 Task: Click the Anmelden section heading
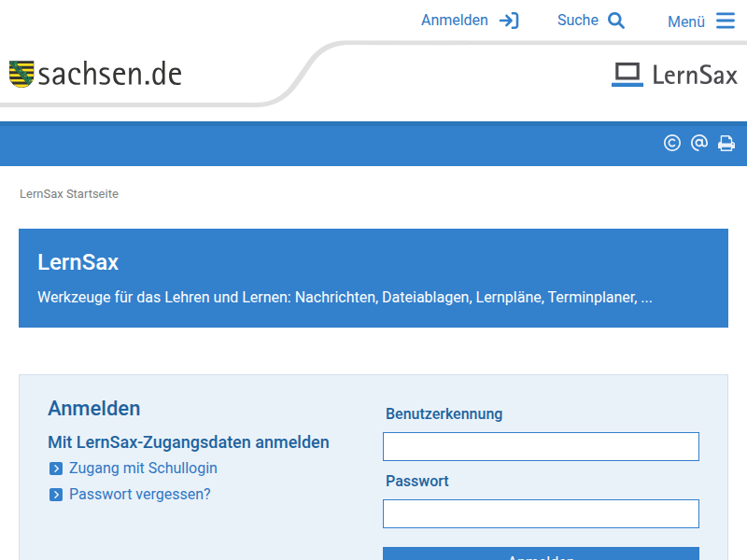pyautogui.click(x=94, y=409)
